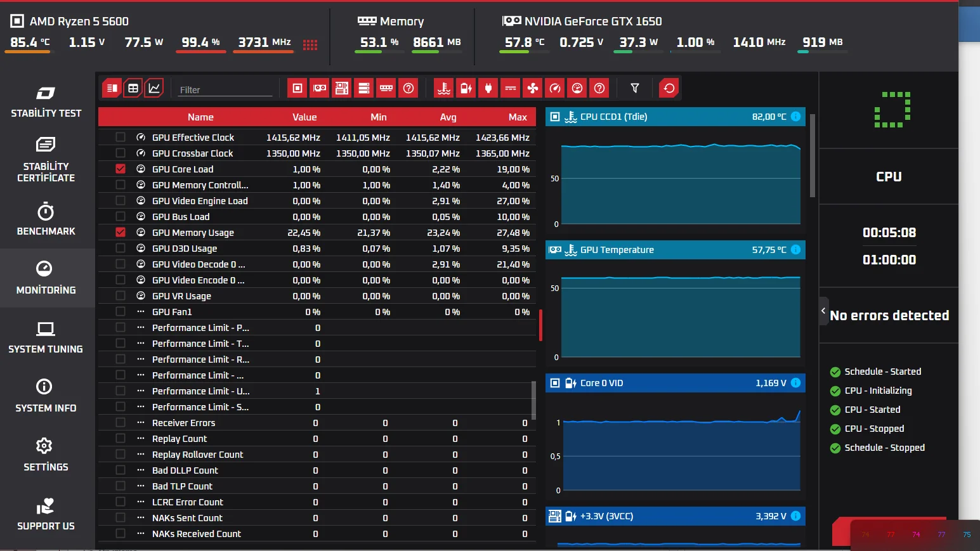The width and height of the screenshot is (980, 551).
Task: Open the Benchmark section
Action: [x=46, y=219]
